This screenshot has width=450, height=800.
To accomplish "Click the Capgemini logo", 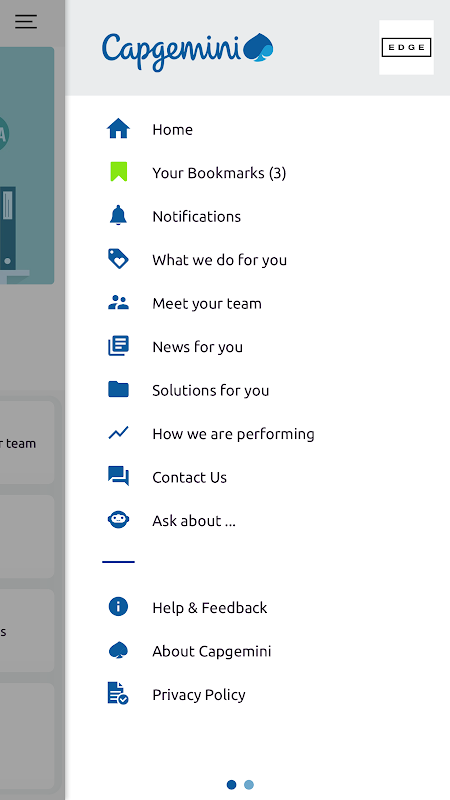I will tap(187, 52).
